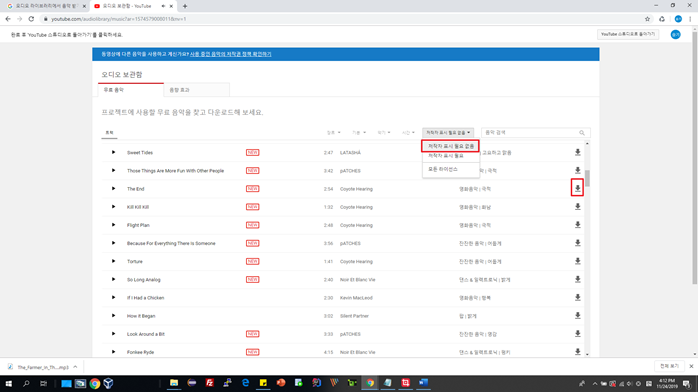Play If I Had a Chicken
This screenshot has height=392, width=698.
pyautogui.click(x=114, y=297)
